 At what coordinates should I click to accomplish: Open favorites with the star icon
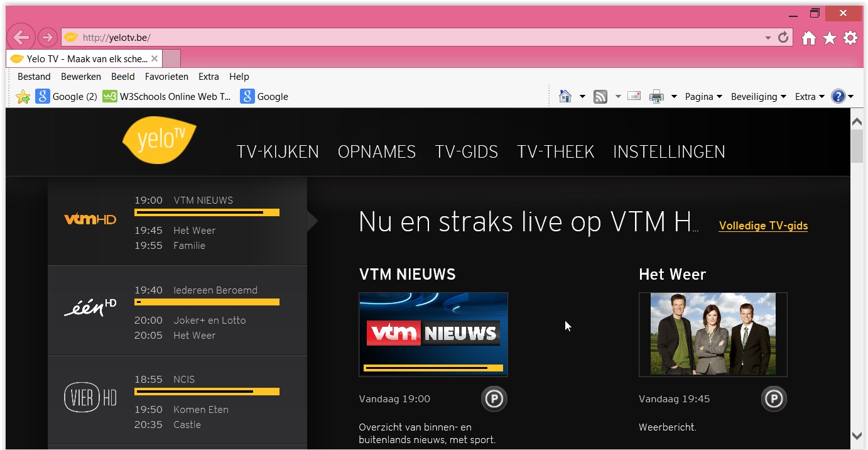click(x=830, y=38)
